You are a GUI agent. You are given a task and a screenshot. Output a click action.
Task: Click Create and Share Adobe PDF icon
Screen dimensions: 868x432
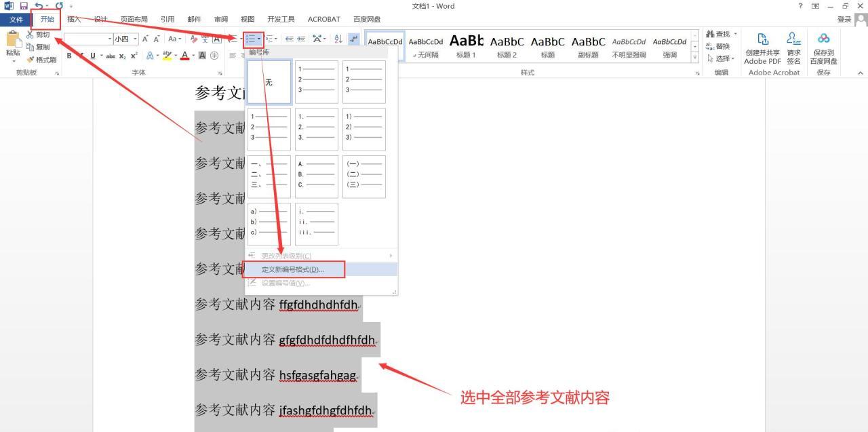763,39
